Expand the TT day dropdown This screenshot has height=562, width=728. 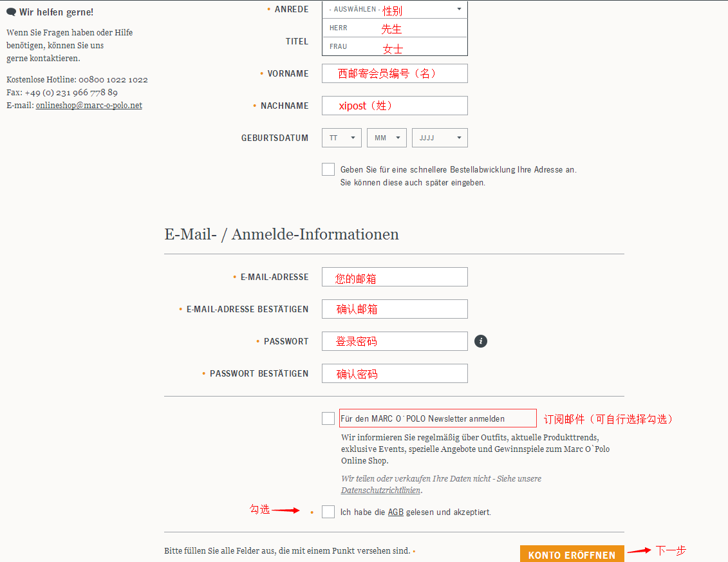click(x=341, y=138)
